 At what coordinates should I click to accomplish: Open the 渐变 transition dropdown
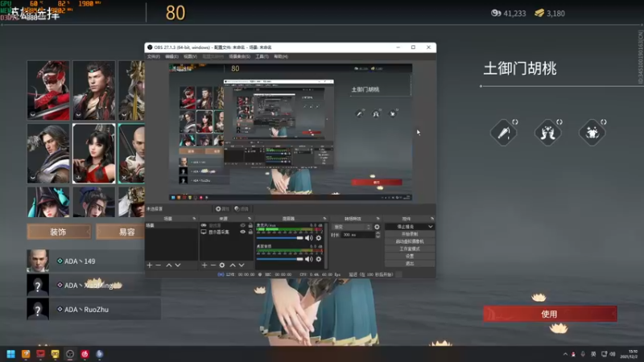click(351, 227)
